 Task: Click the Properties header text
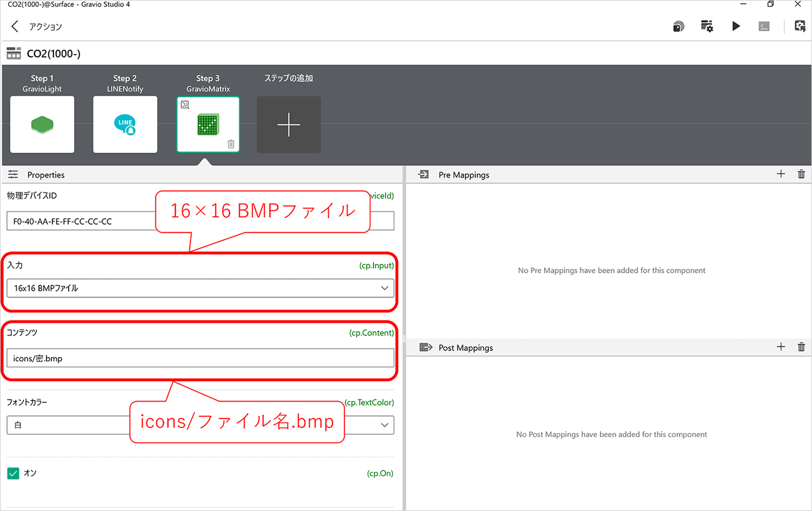(x=46, y=175)
